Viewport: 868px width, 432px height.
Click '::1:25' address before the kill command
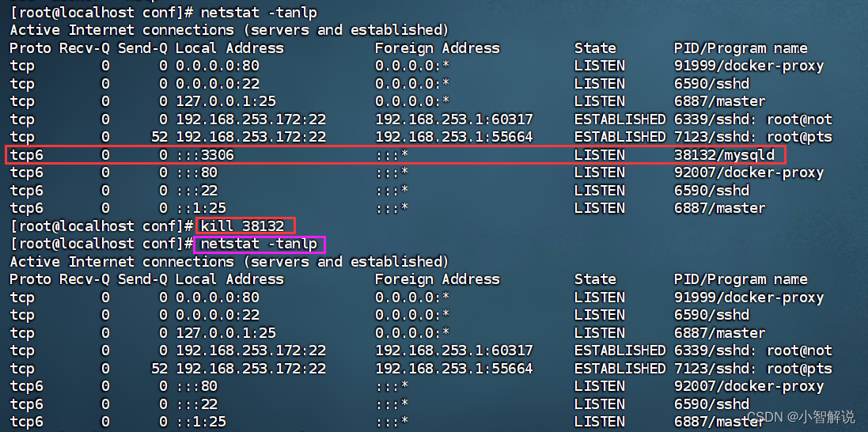coord(201,208)
